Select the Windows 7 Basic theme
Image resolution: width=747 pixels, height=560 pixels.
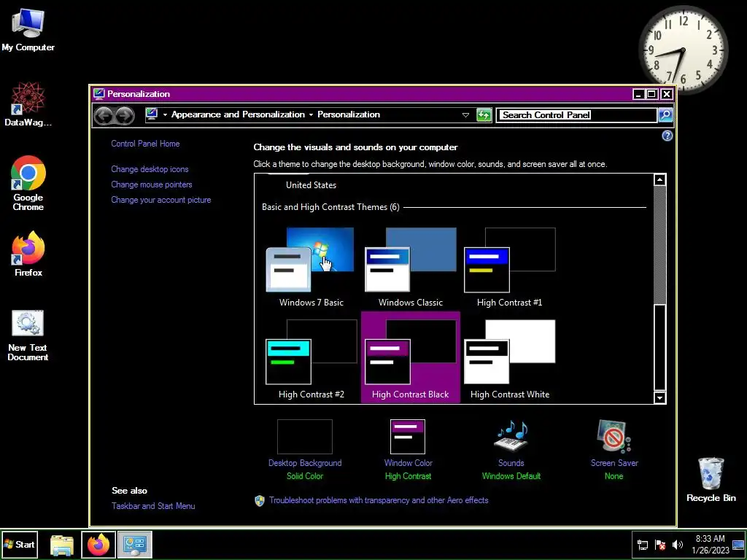click(x=311, y=267)
